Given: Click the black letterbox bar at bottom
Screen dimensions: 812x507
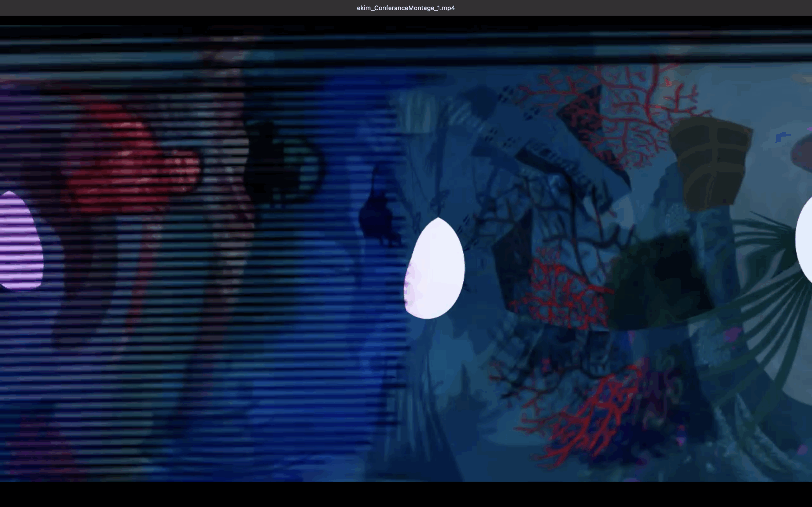Looking at the screenshot, I should (406, 494).
